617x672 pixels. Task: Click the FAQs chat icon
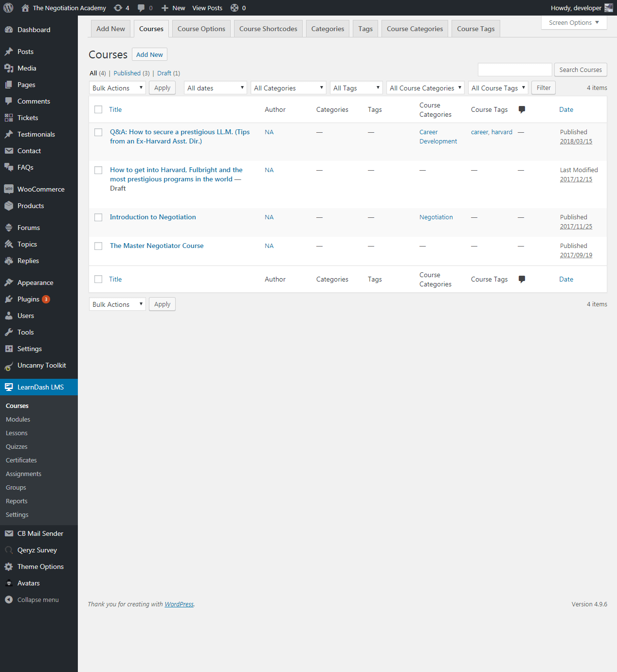pyautogui.click(x=9, y=167)
